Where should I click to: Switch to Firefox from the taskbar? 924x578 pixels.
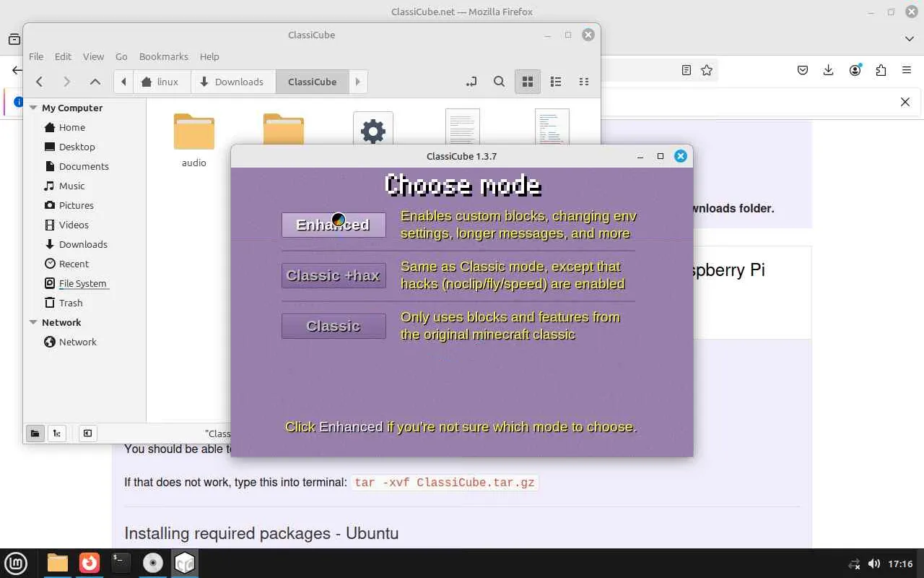[90, 563]
